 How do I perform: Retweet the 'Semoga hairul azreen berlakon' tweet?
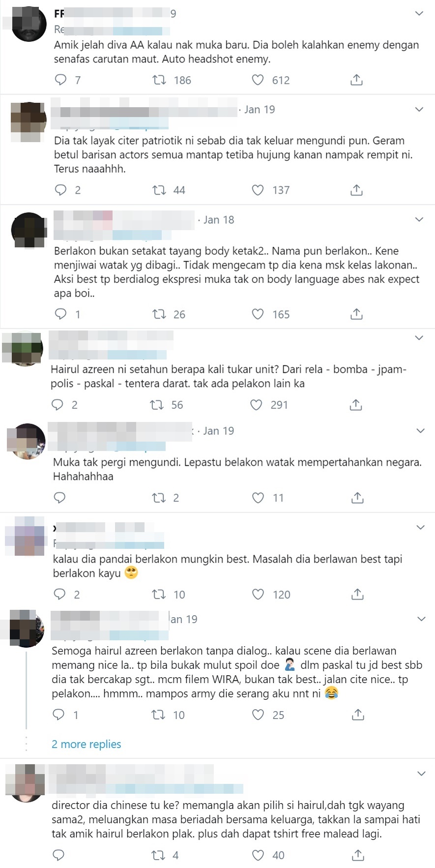click(x=158, y=715)
